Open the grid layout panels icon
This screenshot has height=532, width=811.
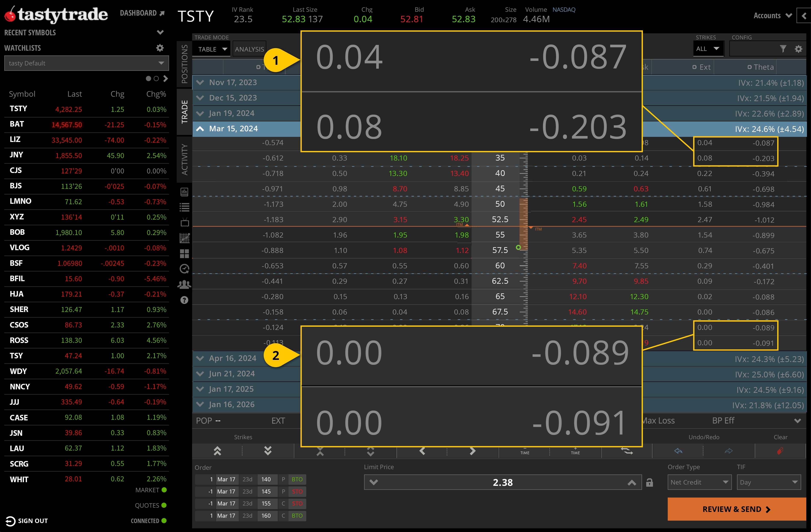click(x=184, y=253)
